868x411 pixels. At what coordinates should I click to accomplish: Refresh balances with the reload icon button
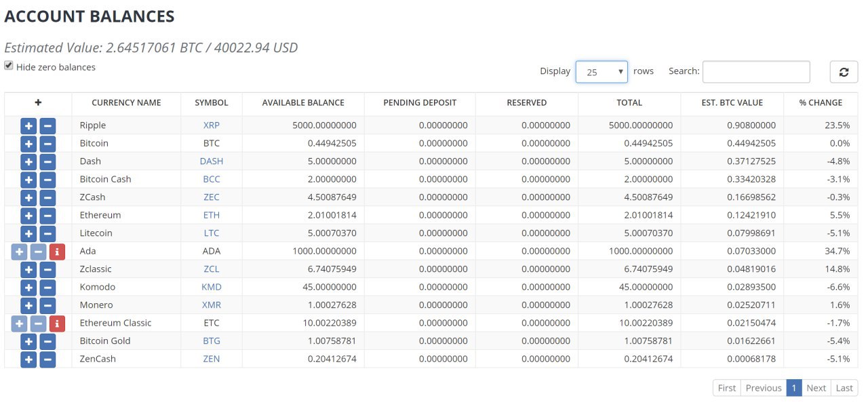pos(844,72)
